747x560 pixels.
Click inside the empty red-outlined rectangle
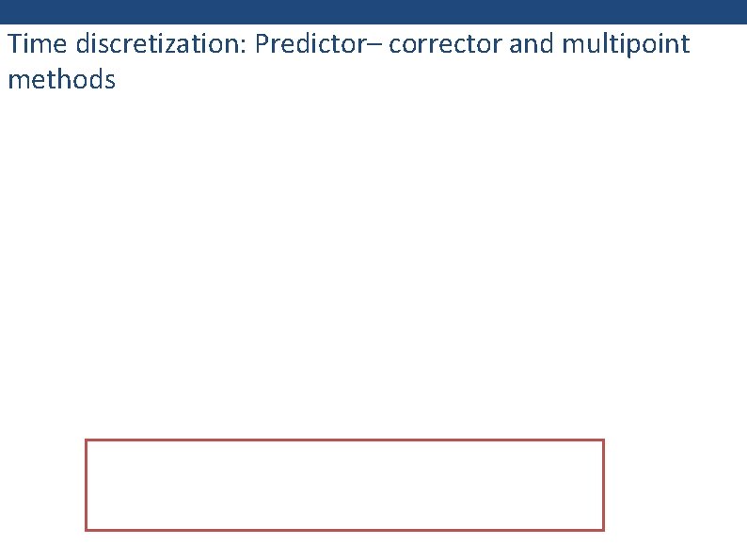pos(344,485)
